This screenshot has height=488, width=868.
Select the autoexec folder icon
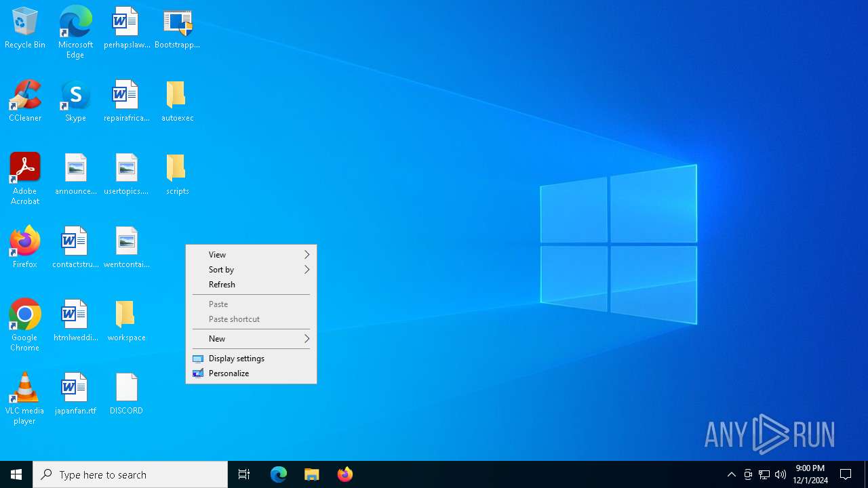point(177,102)
